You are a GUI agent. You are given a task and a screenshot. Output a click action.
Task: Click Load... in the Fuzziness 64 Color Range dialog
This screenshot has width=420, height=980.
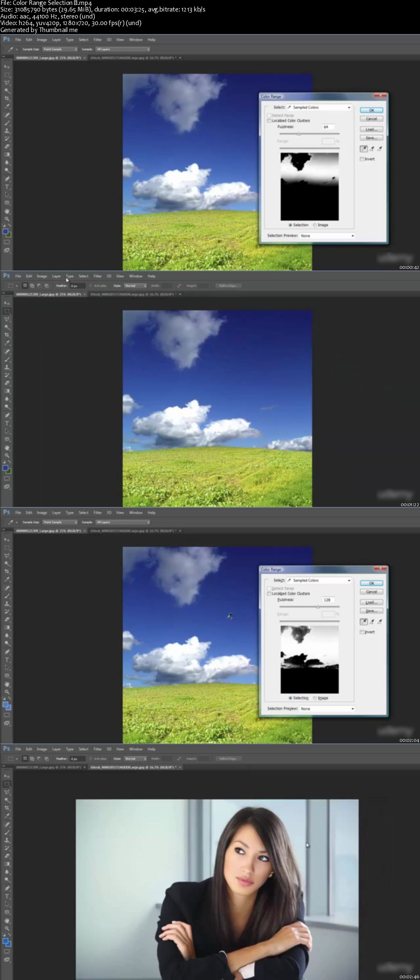372,129
